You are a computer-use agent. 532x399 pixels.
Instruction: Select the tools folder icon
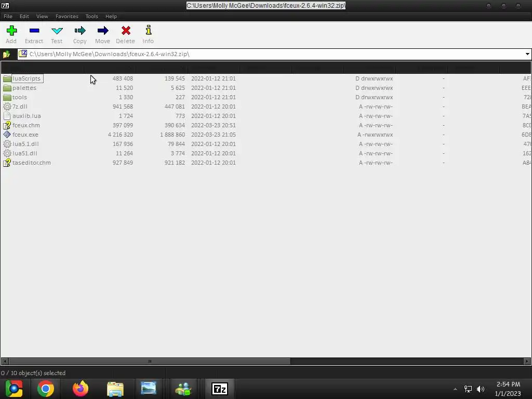click(x=7, y=97)
